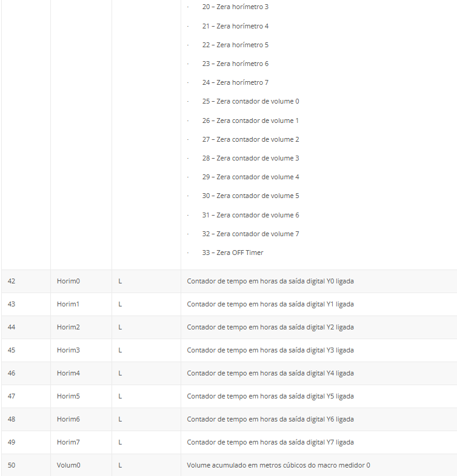
Task: Select the Horim3 table cell
Action: [x=68, y=350]
